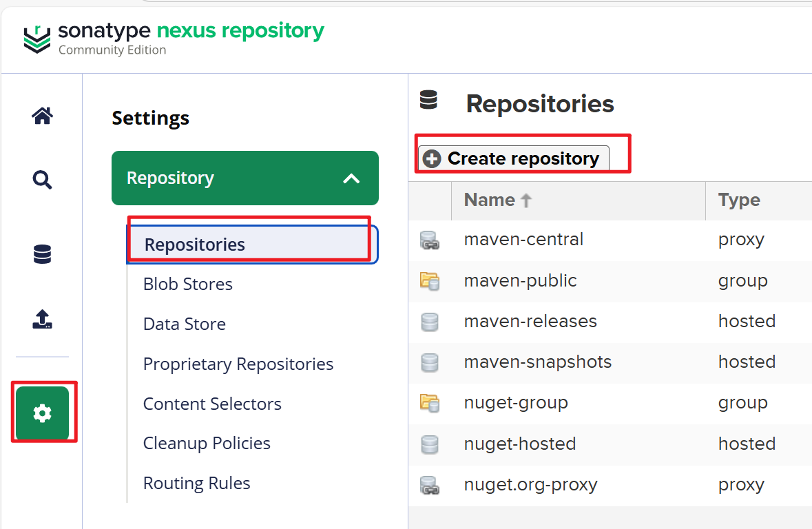Image resolution: width=812 pixels, height=529 pixels.
Task: Sort repositories by Type column header
Action: 738,200
